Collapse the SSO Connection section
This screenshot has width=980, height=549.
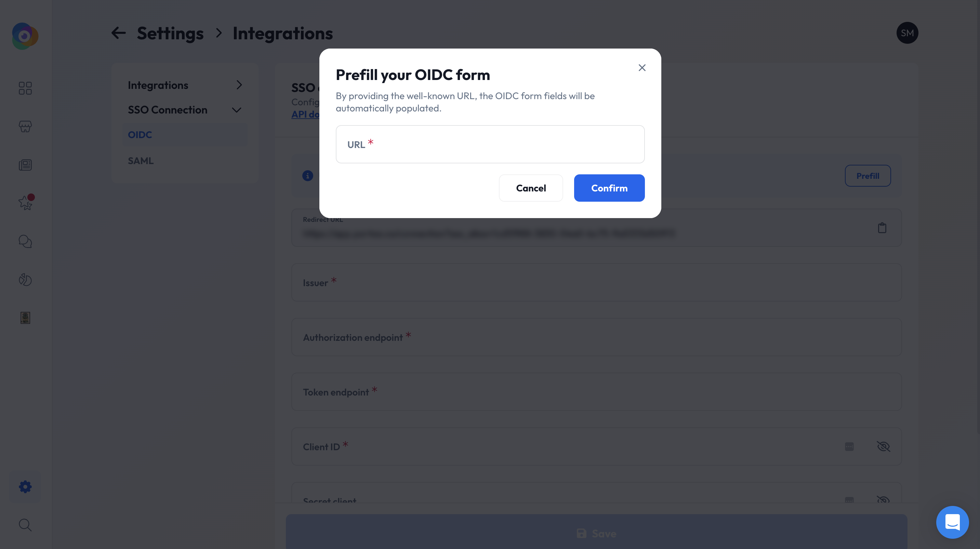point(236,110)
